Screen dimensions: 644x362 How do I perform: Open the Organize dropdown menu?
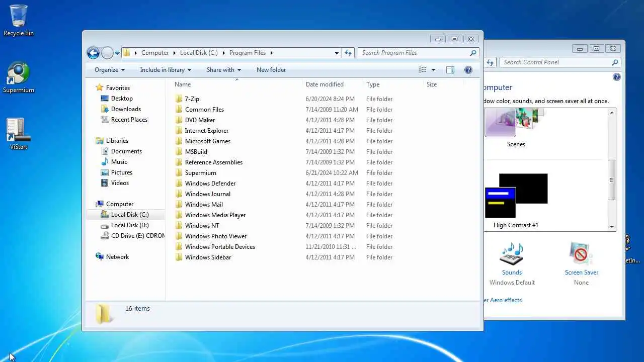(x=110, y=70)
